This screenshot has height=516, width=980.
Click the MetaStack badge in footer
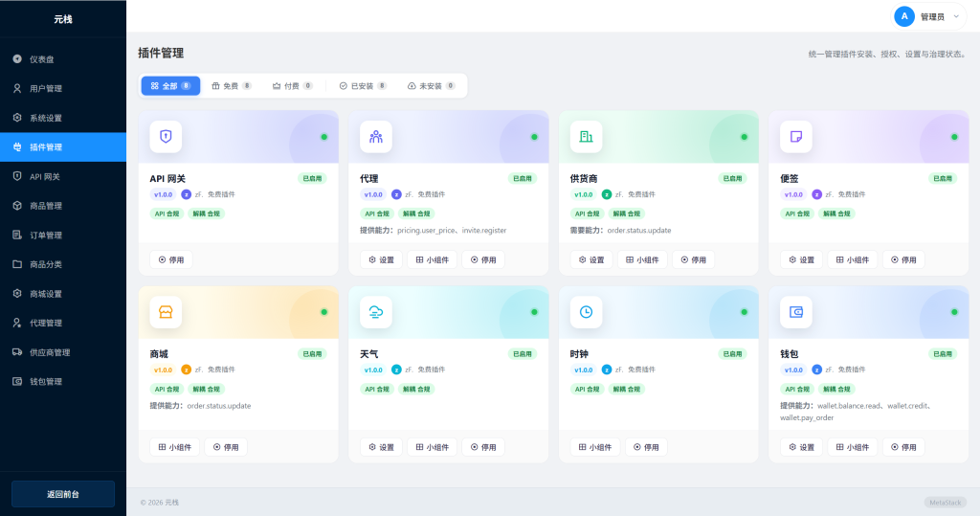pyautogui.click(x=946, y=503)
